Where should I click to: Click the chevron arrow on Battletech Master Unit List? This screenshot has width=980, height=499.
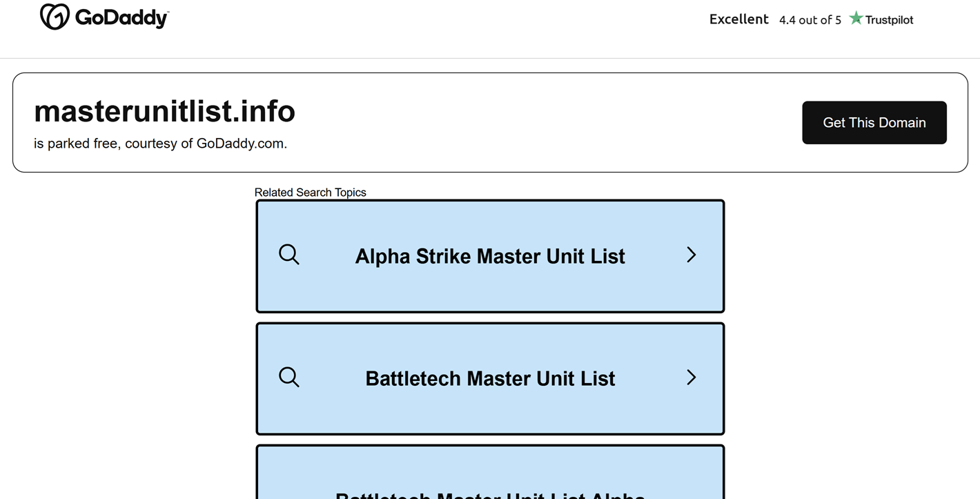[691, 377]
